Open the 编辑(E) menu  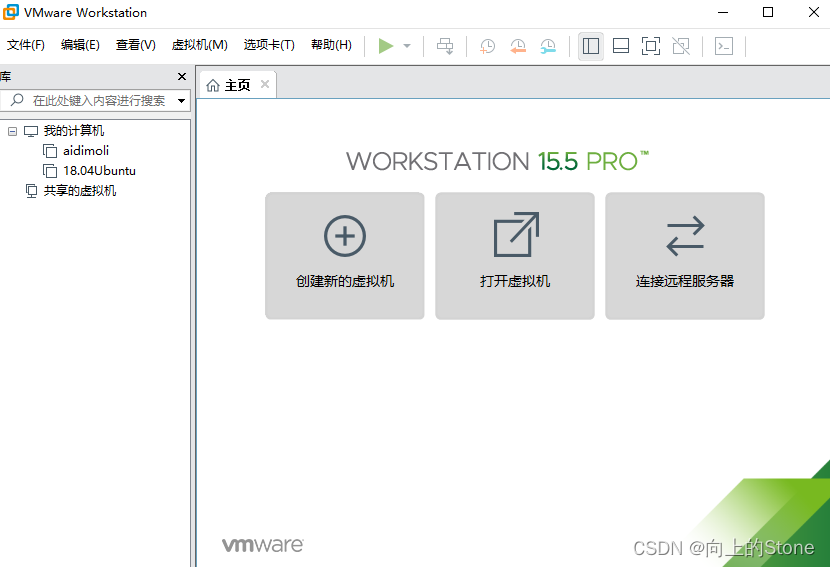click(x=80, y=45)
